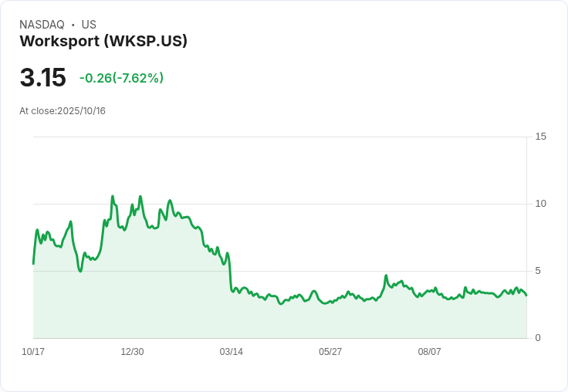Click the 5 y-axis price label

[538, 271]
